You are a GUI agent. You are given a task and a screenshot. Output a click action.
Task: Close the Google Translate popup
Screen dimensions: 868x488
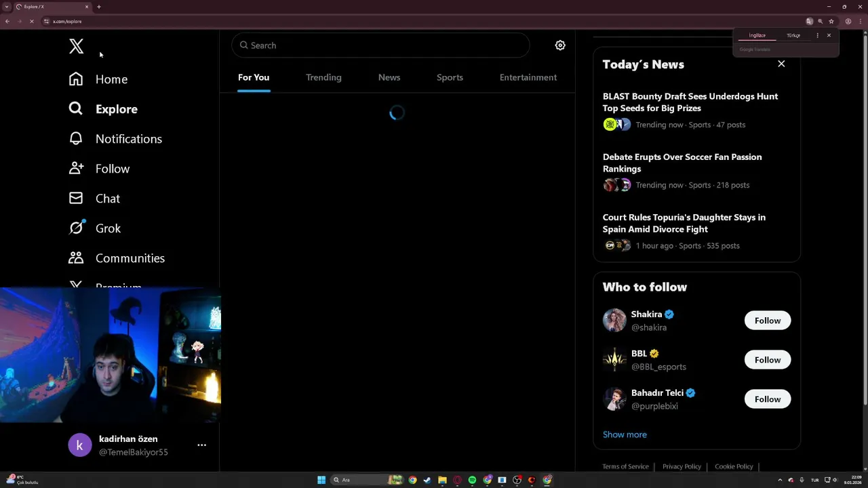click(829, 35)
